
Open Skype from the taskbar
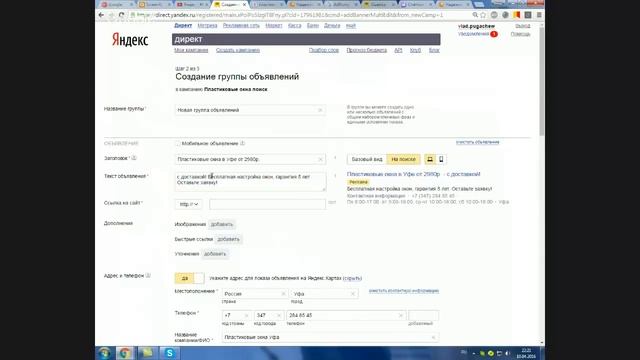[x=169, y=353]
